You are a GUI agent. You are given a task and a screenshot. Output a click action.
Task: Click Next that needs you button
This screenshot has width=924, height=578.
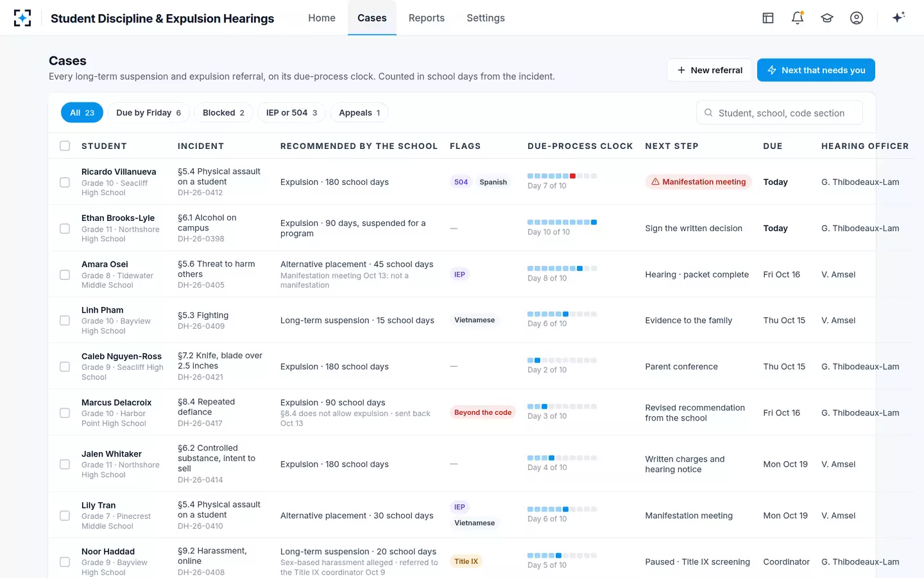816,70
